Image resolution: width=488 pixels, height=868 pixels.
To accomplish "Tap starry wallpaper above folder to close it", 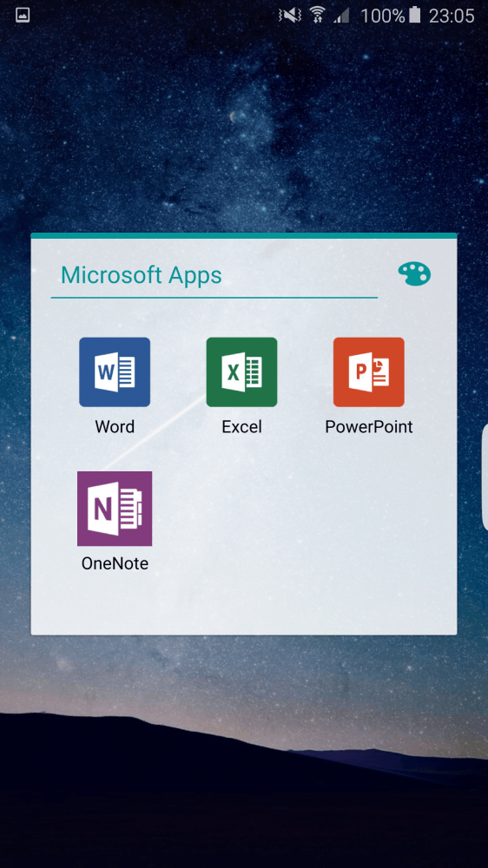I will pos(244,128).
